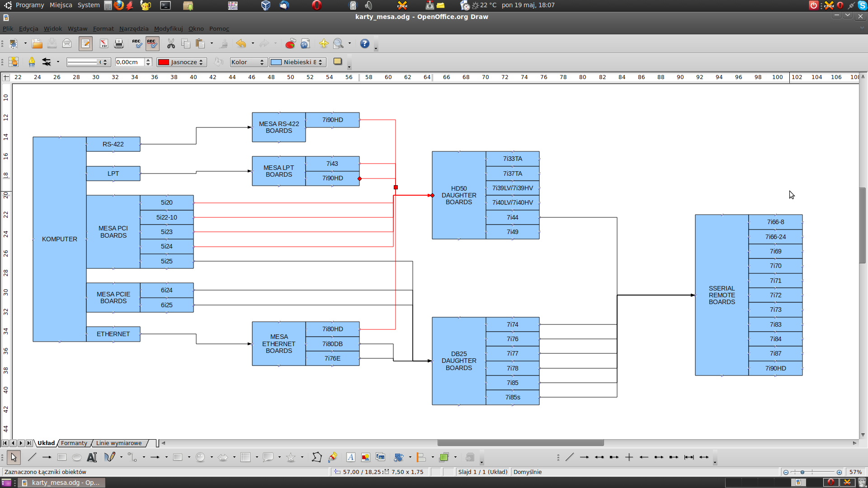
Task: Click the Undo arrow icon
Action: 241,43
